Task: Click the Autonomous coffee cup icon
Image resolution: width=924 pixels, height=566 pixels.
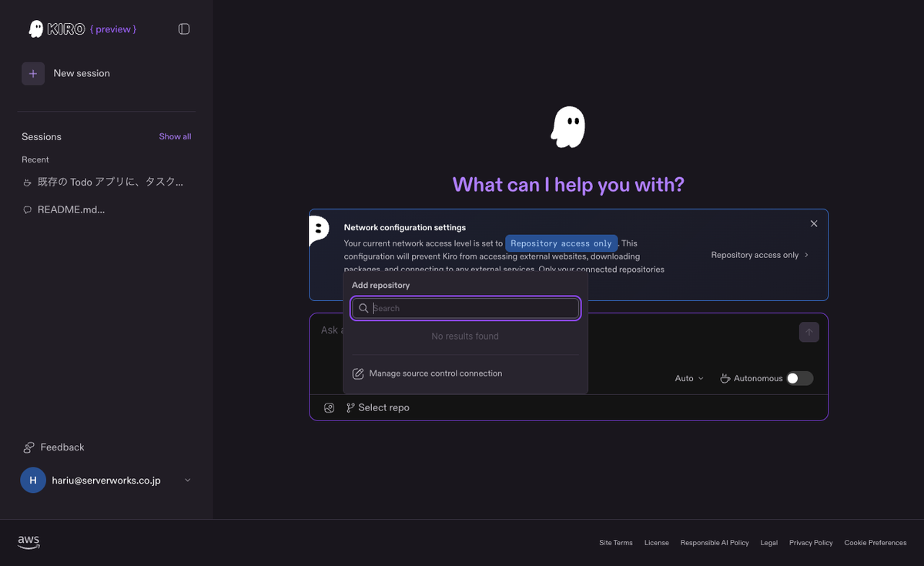Action: 725,378
